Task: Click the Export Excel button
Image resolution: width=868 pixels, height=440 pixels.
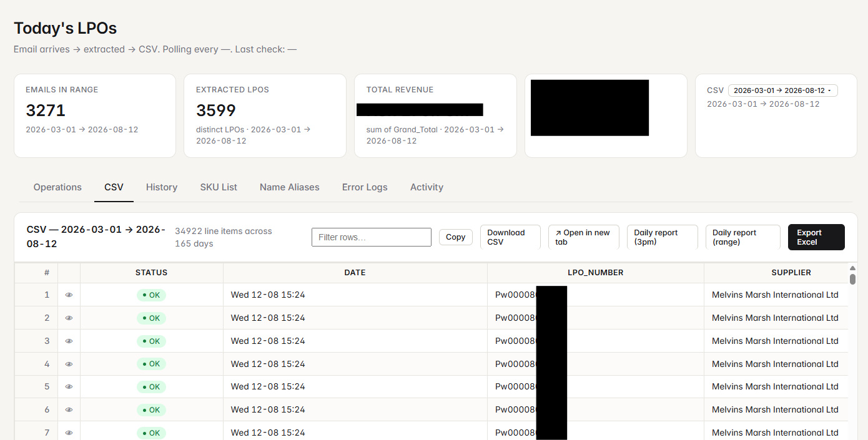Action: tap(816, 237)
